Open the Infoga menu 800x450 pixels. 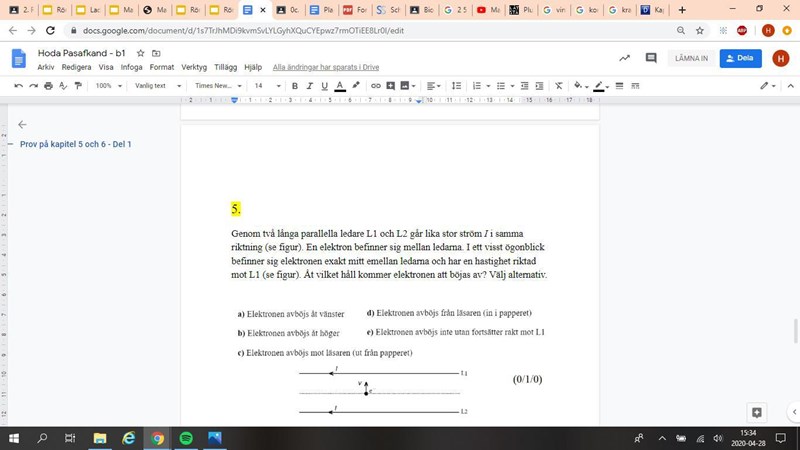tap(132, 67)
